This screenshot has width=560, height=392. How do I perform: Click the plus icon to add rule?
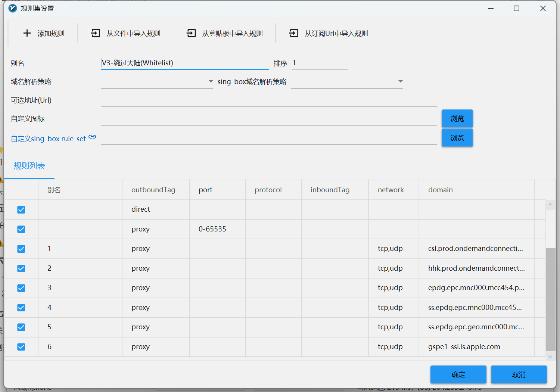coord(27,33)
